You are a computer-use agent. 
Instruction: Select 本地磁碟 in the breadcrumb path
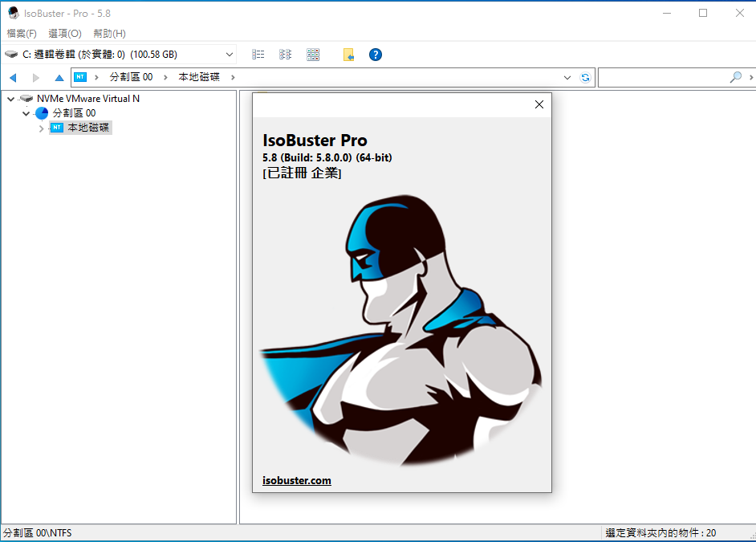[x=199, y=76]
